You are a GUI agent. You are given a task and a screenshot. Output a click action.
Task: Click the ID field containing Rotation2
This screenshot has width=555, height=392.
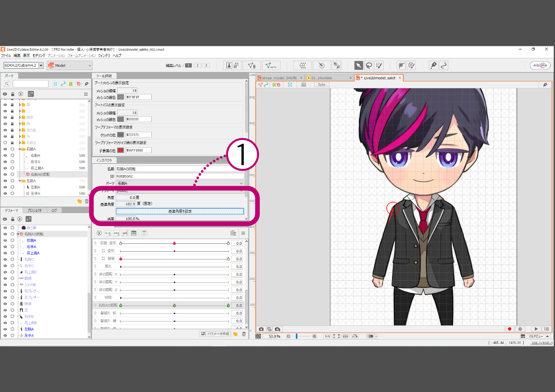180,176
